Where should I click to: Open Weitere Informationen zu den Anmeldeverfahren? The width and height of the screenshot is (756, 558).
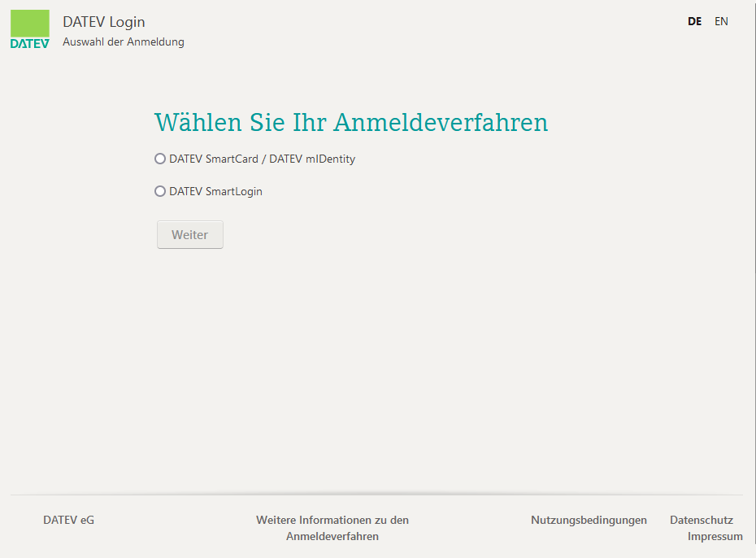(x=332, y=528)
